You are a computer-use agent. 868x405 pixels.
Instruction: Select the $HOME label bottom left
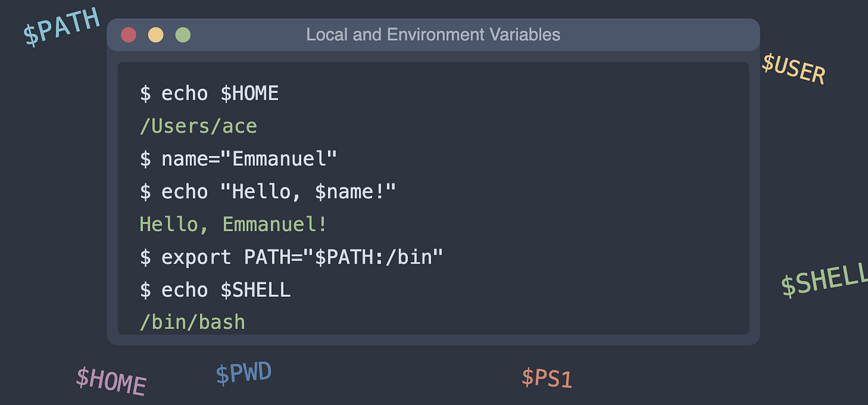[110, 381]
